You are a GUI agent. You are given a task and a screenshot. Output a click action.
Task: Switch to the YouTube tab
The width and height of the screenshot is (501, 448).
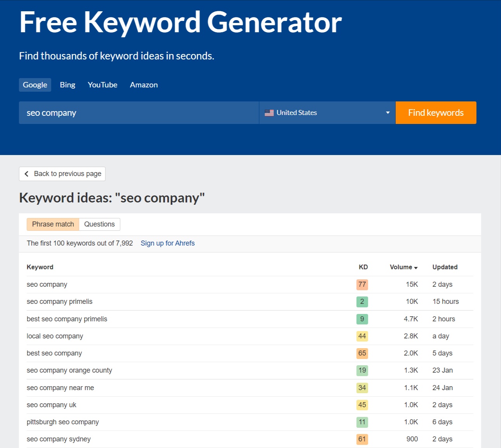coord(102,85)
